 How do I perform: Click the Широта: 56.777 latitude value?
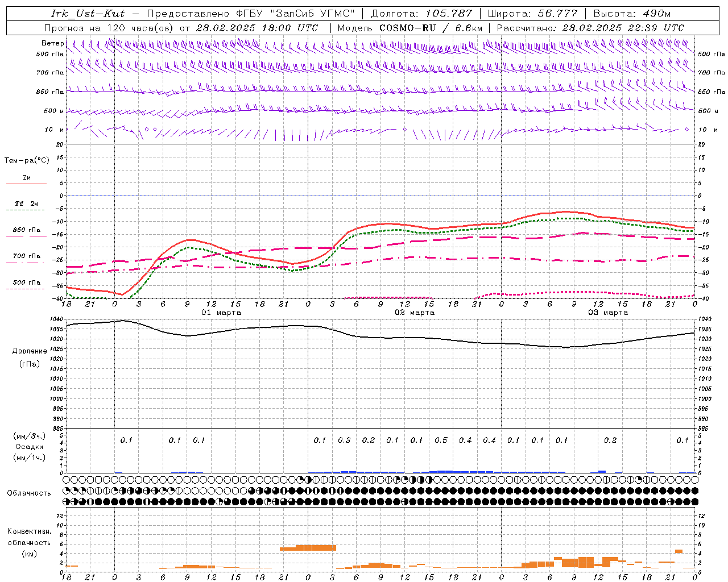pyautogui.click(x=532, y=14)
